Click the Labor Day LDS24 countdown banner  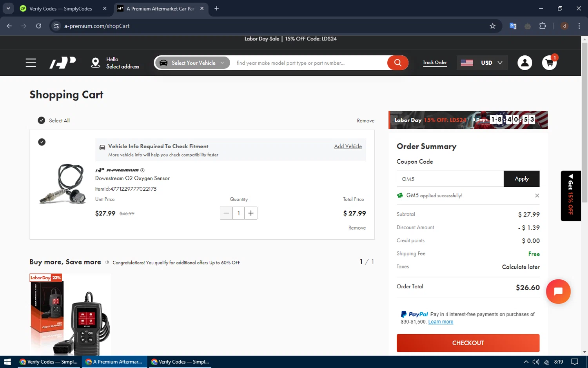click(468, 120)
